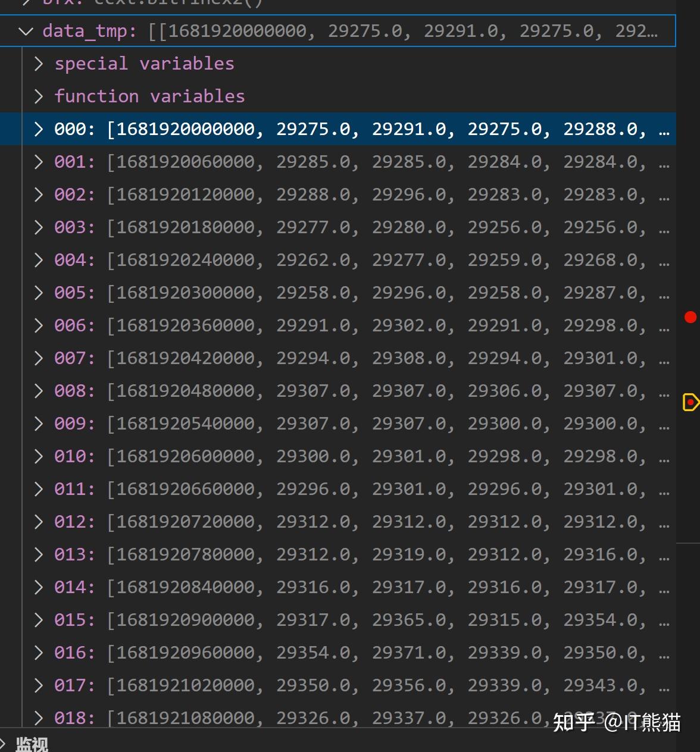Expand list item 005 chevron
Image resolution: width=700 pixels, height=752 pixels.
click(39, 293)
